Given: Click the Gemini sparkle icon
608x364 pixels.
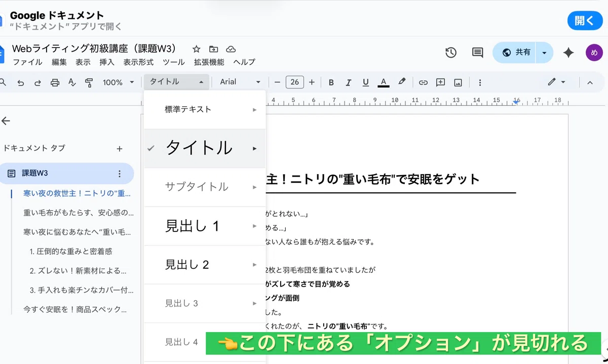Looking at the screenshot, I should (x=568, y=52).
